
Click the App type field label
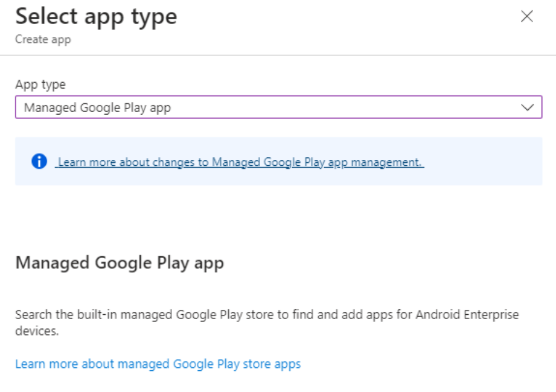click(x=40, y=84)
